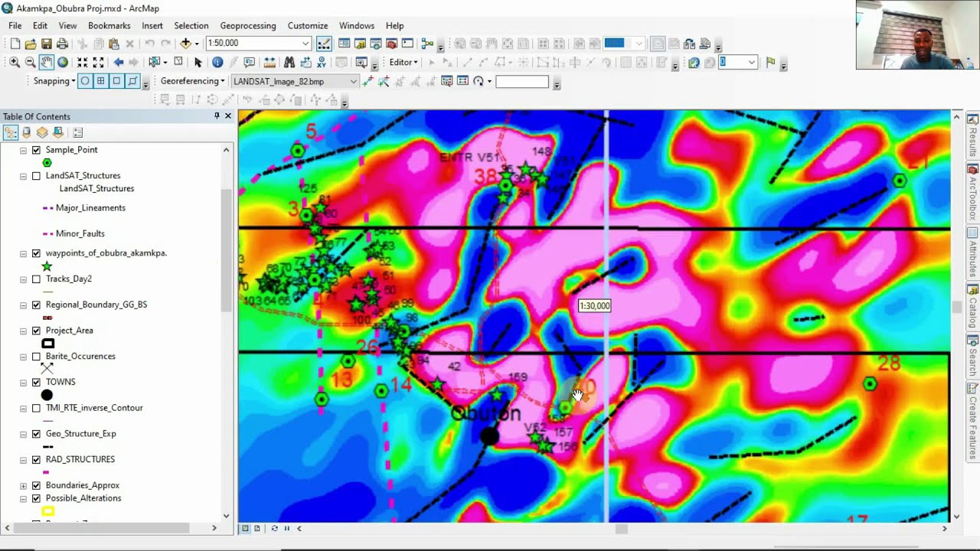Select the Pan hand tool
The height and width of the screenshot is (551, 980).
(47, 62)
